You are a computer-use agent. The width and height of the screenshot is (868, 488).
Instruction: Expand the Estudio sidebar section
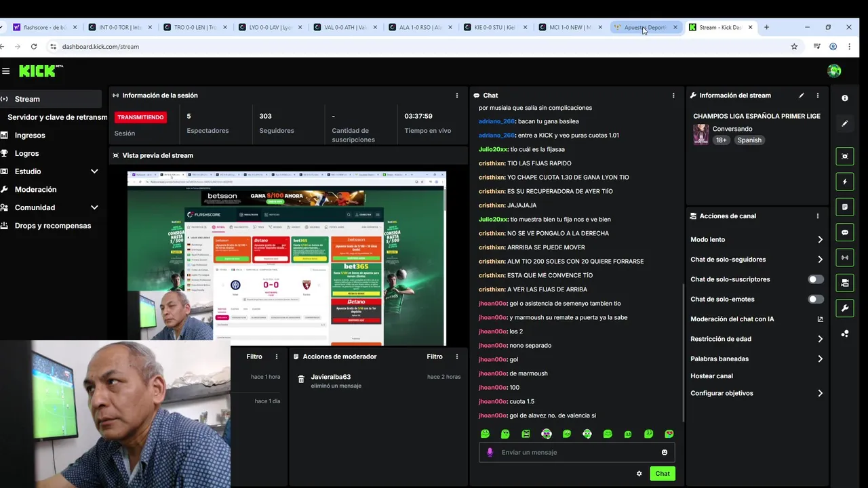(94, 171)
